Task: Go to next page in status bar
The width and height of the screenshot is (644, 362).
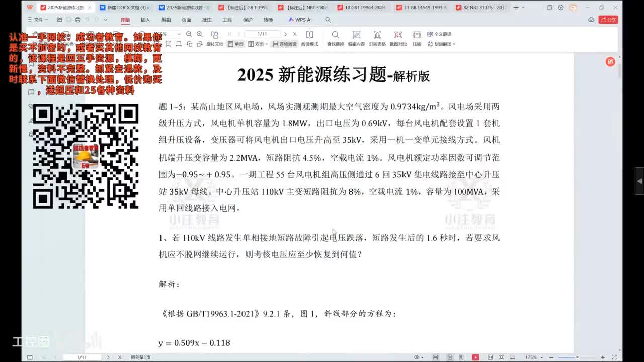Action: pyautogui.click(x=108, y=357)
